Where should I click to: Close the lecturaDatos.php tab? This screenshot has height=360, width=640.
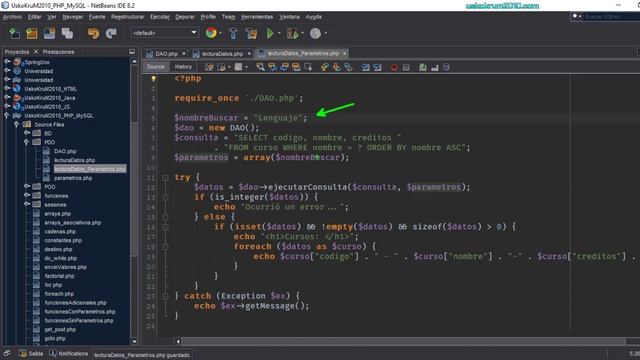(249, 53)
